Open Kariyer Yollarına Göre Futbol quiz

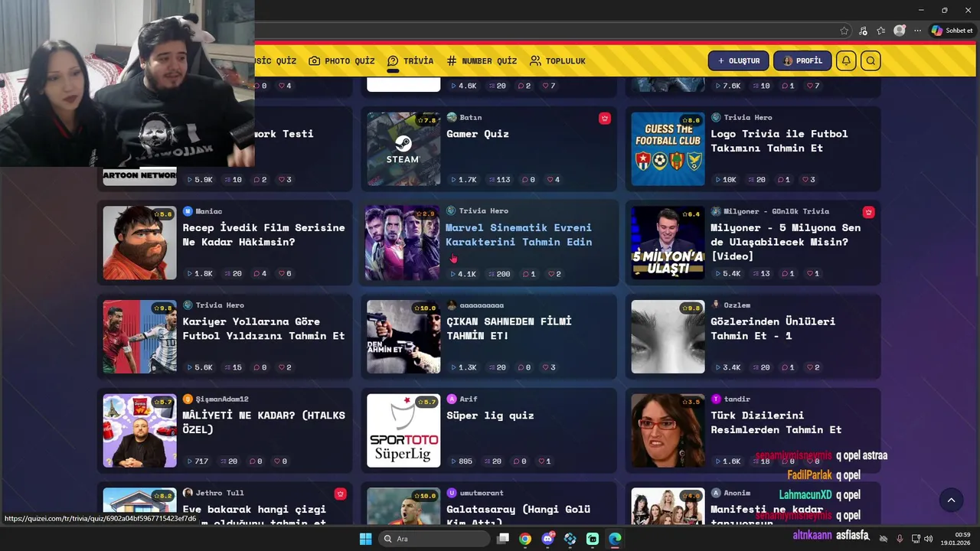[263, 328]
